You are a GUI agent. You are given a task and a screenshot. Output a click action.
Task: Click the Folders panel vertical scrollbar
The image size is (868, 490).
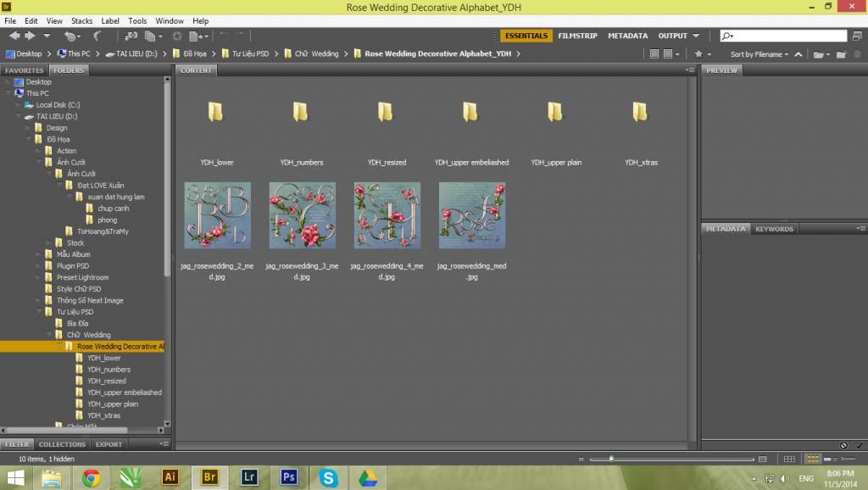tap(167, 180)
